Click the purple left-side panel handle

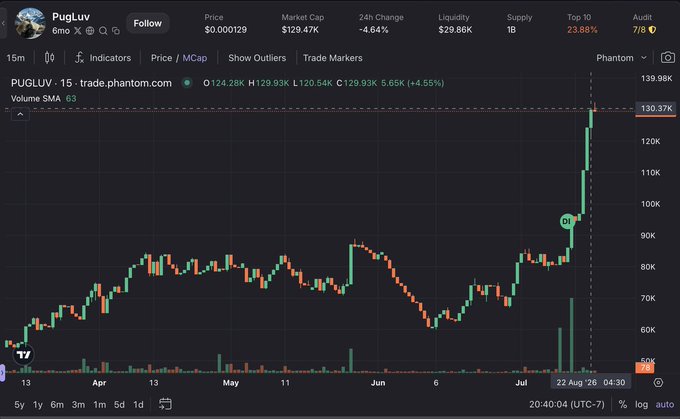pos(2,373)
